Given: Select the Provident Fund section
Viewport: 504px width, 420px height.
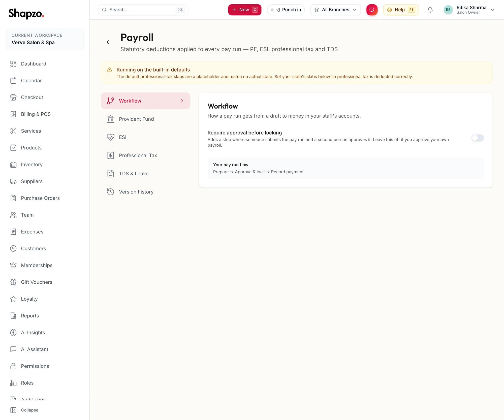Looking at the screenshot, I should (x=145, y=119).
